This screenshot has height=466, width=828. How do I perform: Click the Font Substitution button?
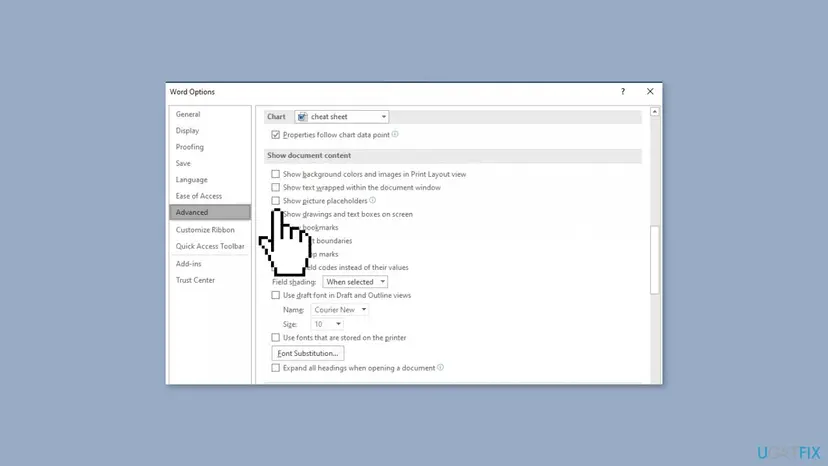pos(308,353)
